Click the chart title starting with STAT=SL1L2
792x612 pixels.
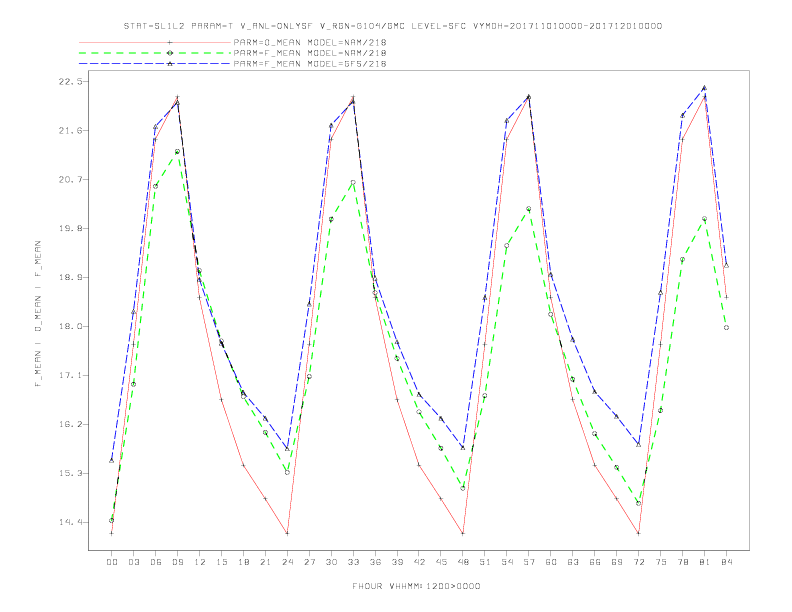click(x=392, y=26)
